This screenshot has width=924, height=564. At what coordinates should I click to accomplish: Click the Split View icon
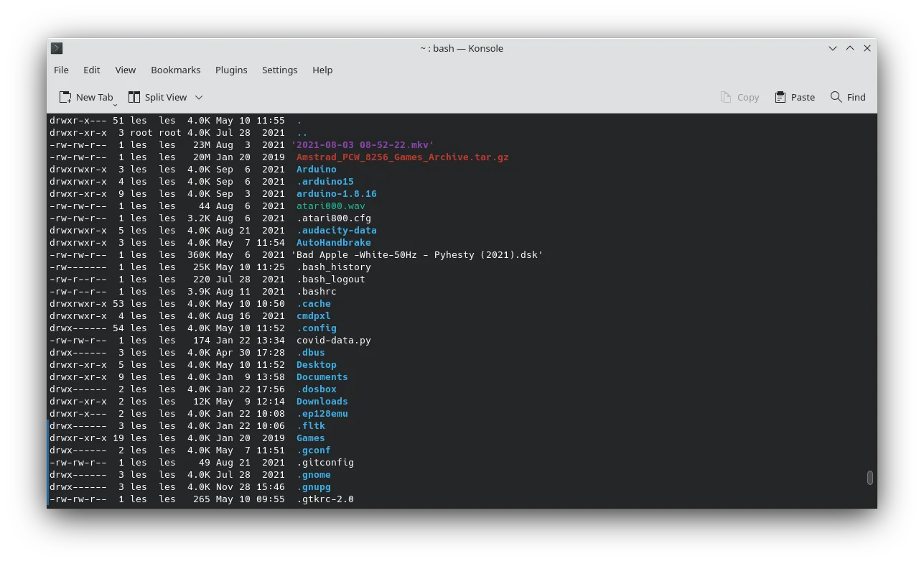(134, 97)
